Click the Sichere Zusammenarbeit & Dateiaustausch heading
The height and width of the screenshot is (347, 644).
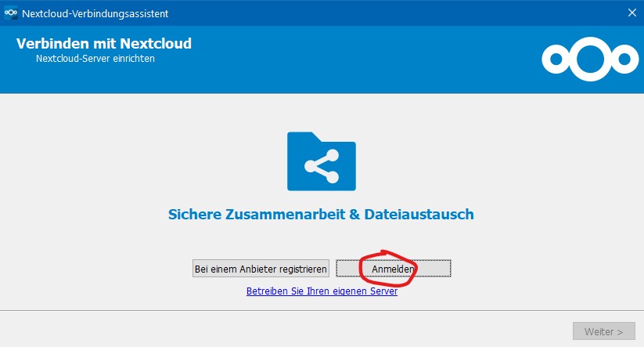coord(321,214)
